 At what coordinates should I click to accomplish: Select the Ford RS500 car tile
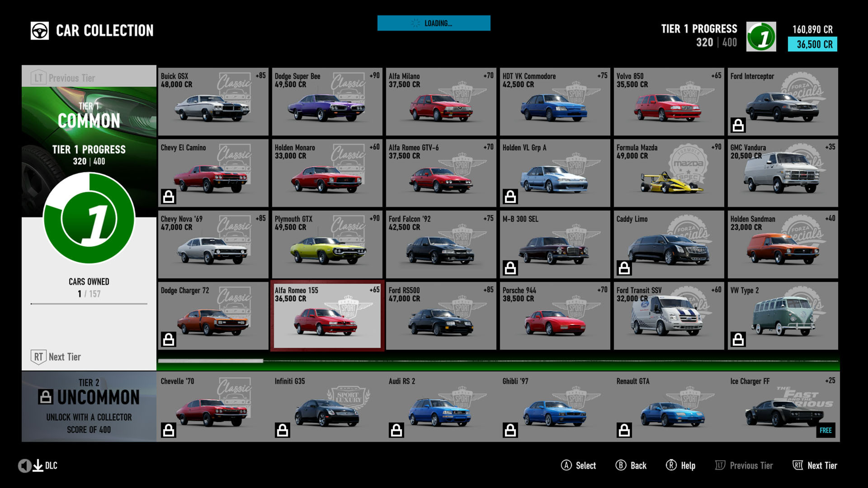coord(441,316)
